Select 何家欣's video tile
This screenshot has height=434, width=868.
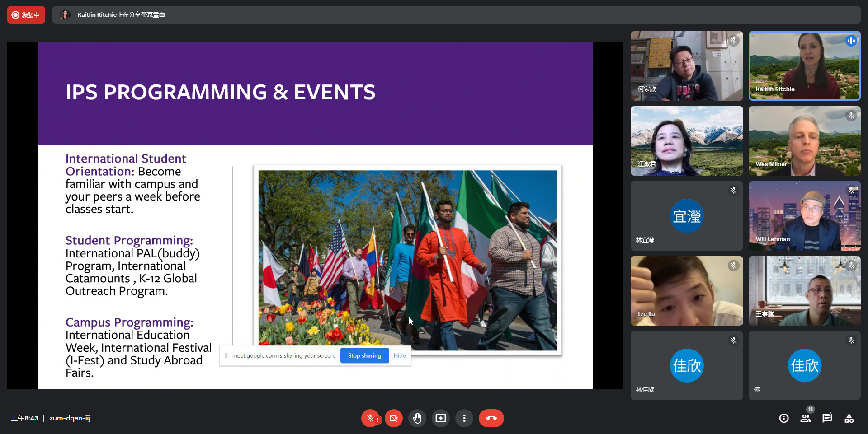click(687, 66)
